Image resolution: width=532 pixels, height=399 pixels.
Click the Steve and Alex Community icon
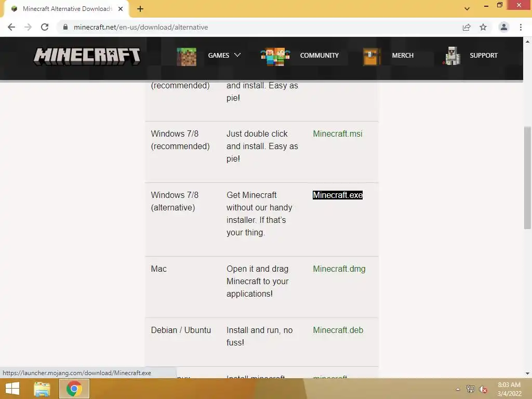coord(275,56)
